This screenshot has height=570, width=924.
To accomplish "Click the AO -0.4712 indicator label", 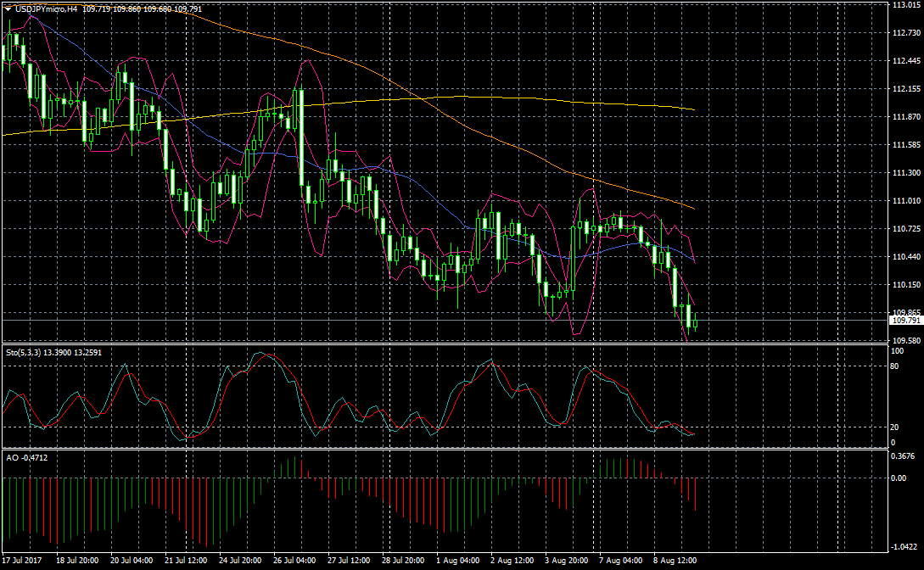I will point(27,457).
